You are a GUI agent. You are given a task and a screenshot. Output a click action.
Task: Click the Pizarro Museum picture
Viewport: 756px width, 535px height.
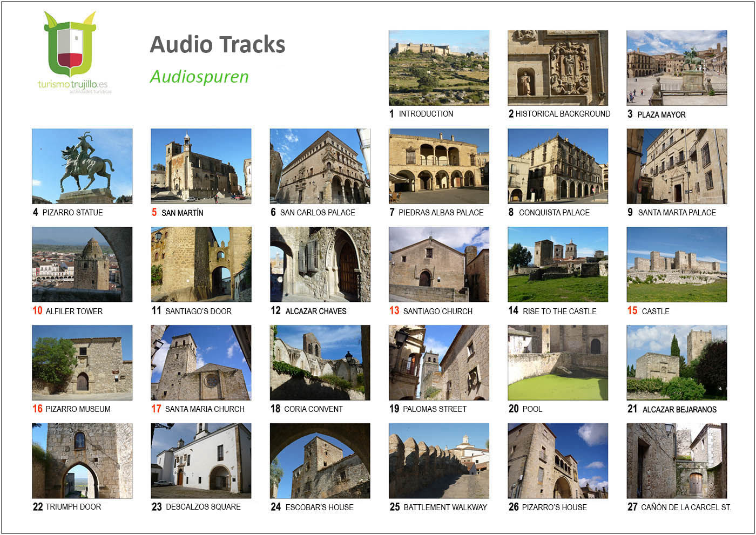point(82,363)
